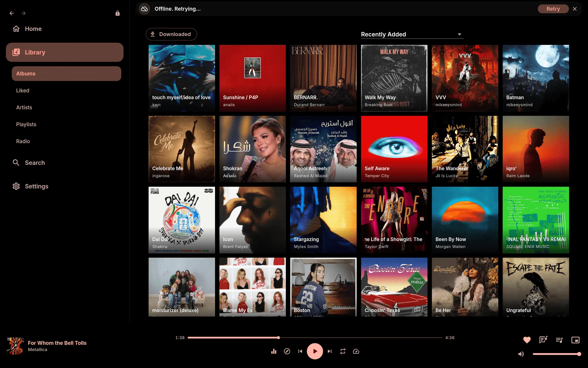This screenshot has width=588, height=368.
Task: Click the compass explore icon in player
Action: [x=287, y=351]
